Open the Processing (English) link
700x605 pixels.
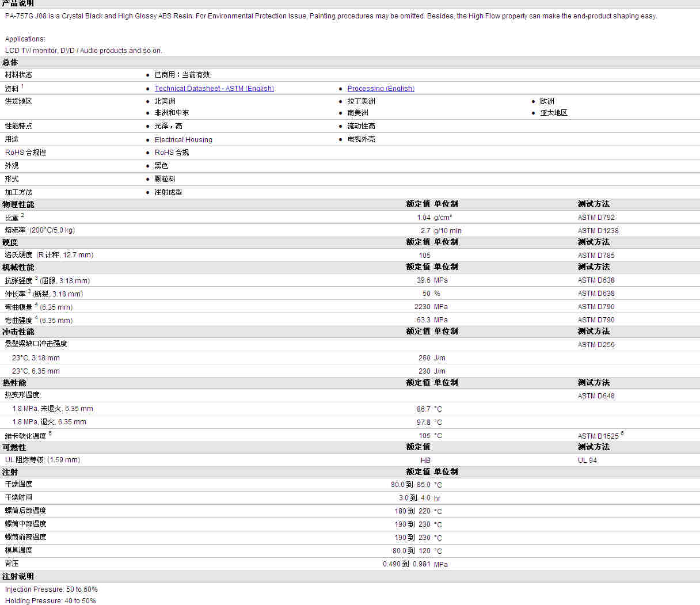381,89
